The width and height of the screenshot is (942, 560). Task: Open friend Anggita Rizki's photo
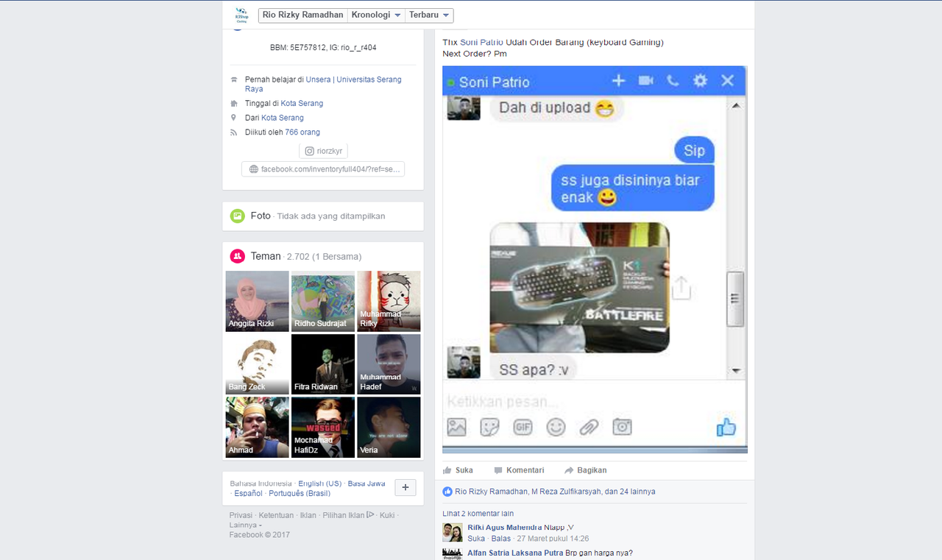[x=257, y=301]
